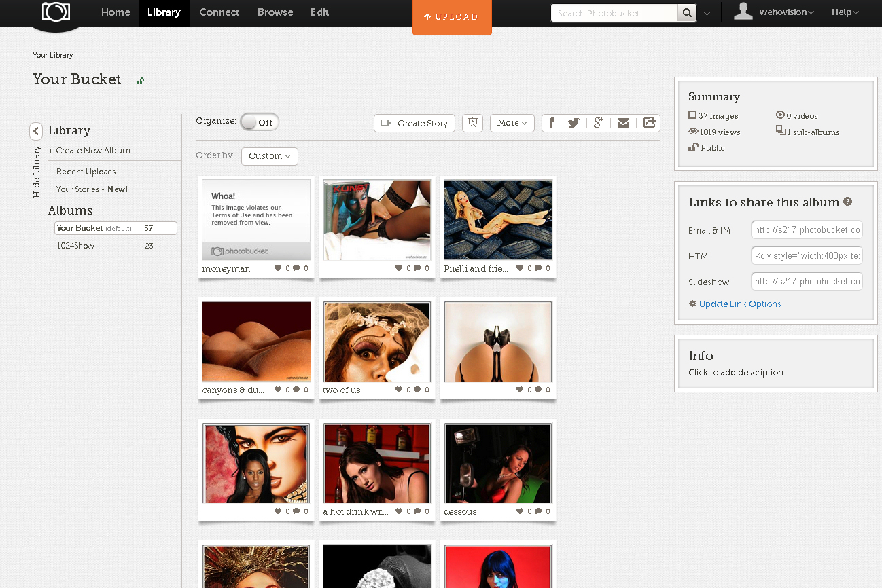This screenshot has height=588, width=882.
Task: Share album via Google Plus icon
Action: point(598,123)
